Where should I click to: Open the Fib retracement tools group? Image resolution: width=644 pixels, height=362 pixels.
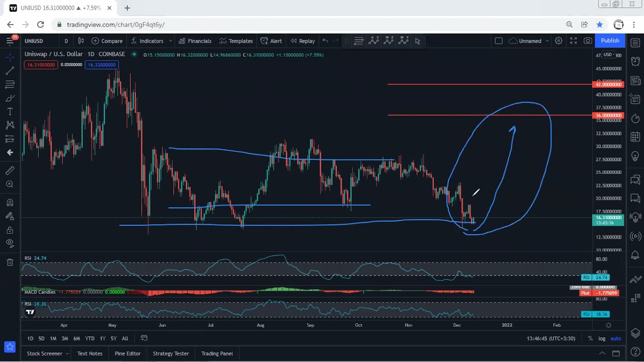pyautogui.click(x=10, y=84)
